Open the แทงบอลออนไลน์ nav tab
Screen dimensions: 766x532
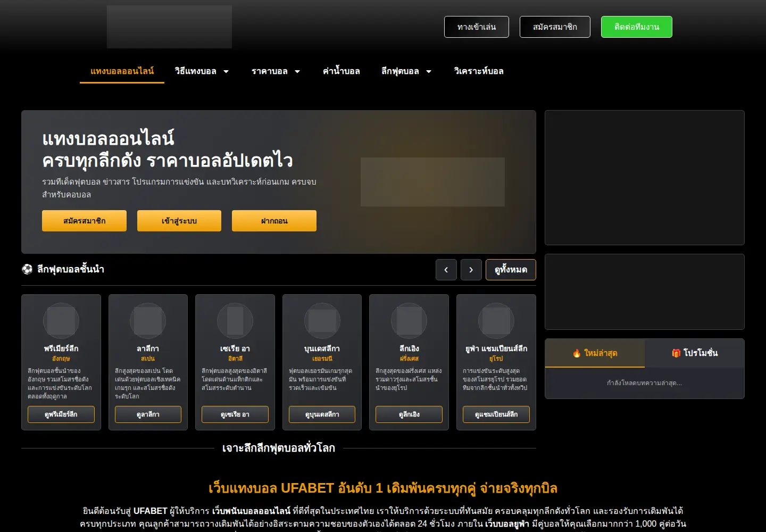tap(122, 71)
